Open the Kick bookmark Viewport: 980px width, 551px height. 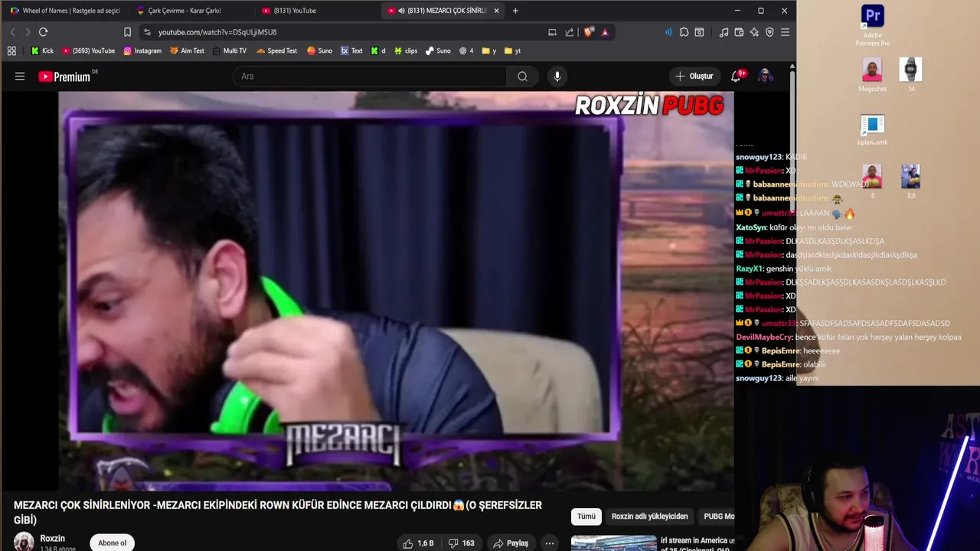42,51
